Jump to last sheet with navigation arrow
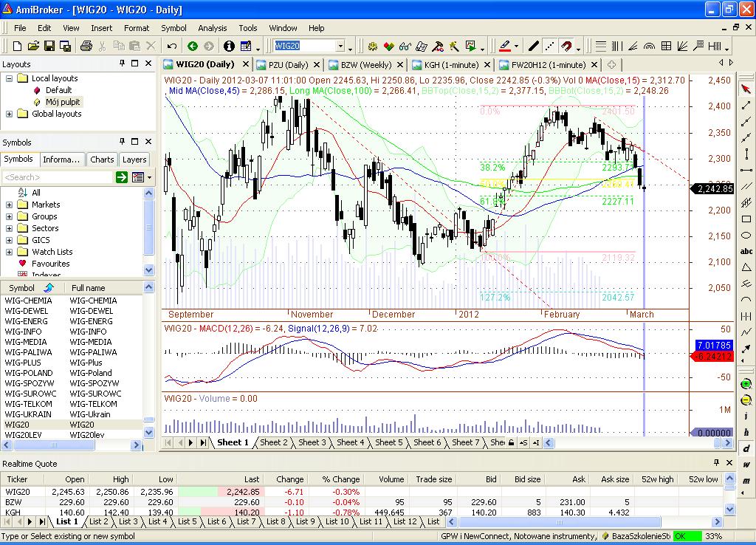Viewport: 756px width, 545px height. 203,442
